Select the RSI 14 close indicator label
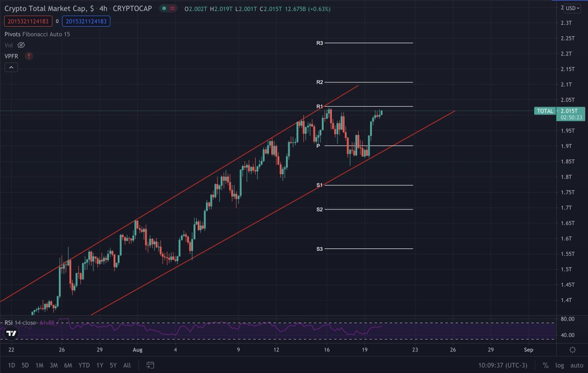This screenshot has width=588, height=373. click(x=20, y=323)
